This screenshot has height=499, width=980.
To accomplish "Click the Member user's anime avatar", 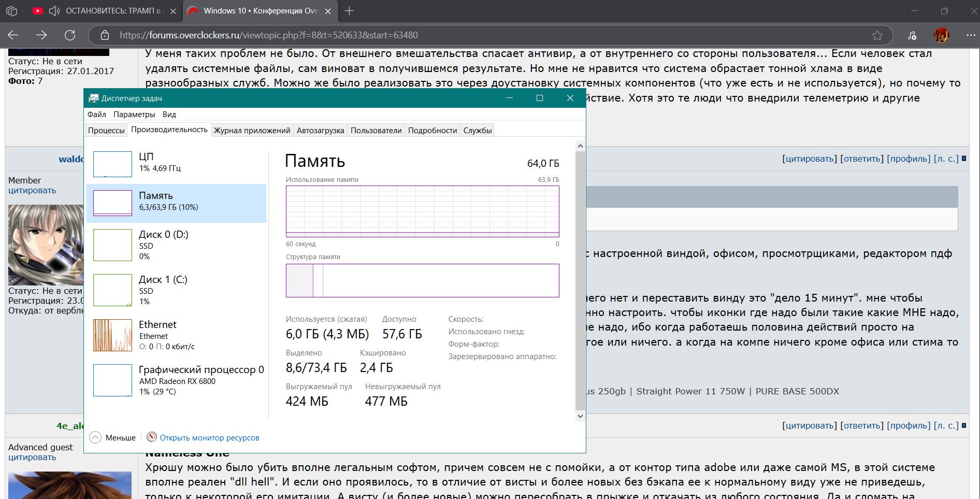I will pyautogui.click(x=46, y=245).
